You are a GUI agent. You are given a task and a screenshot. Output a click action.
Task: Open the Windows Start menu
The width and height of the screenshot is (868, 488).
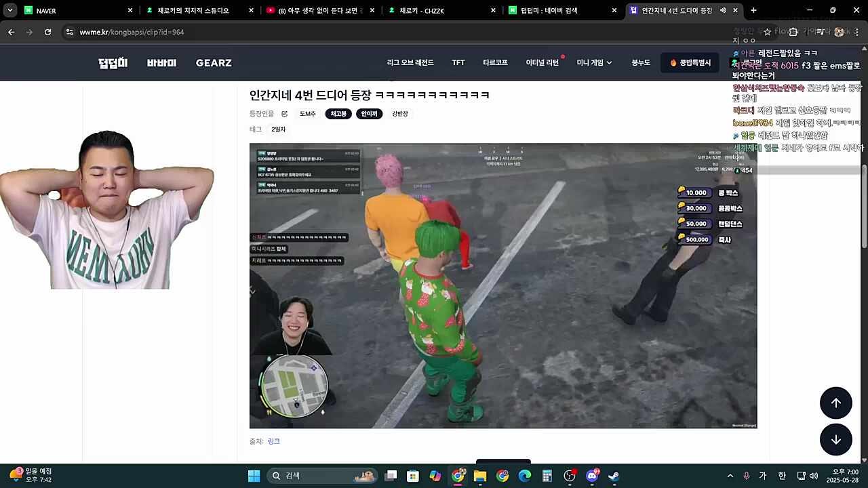(254, 476)
